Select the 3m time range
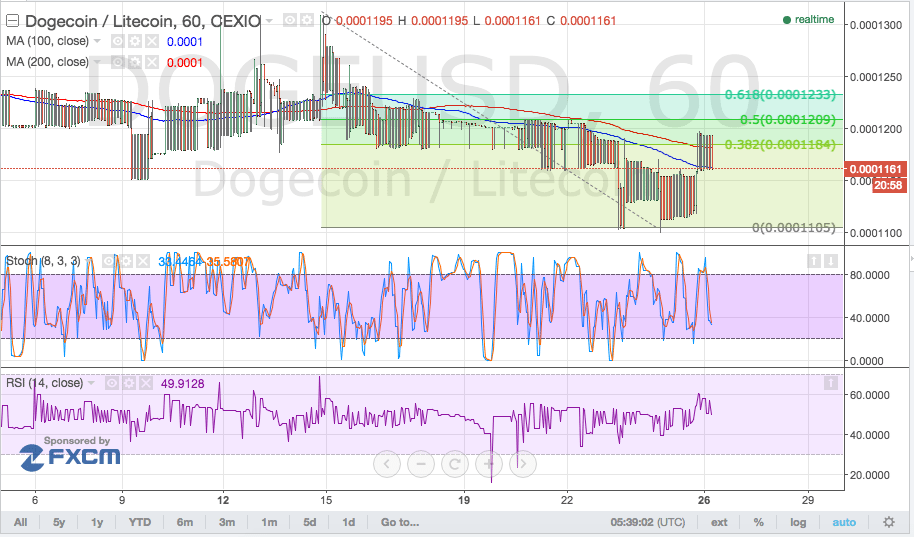Screen dimensions: 914x537 tap(227, 522)
